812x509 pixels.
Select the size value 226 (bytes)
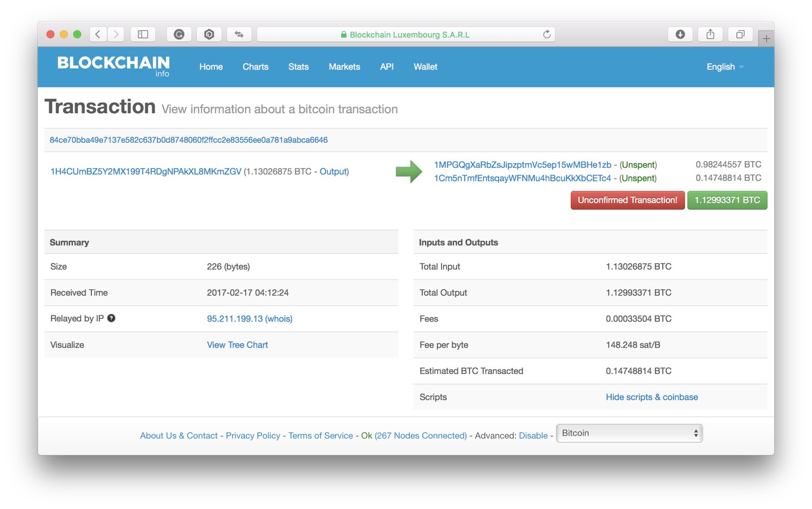(x=228, y=267)
